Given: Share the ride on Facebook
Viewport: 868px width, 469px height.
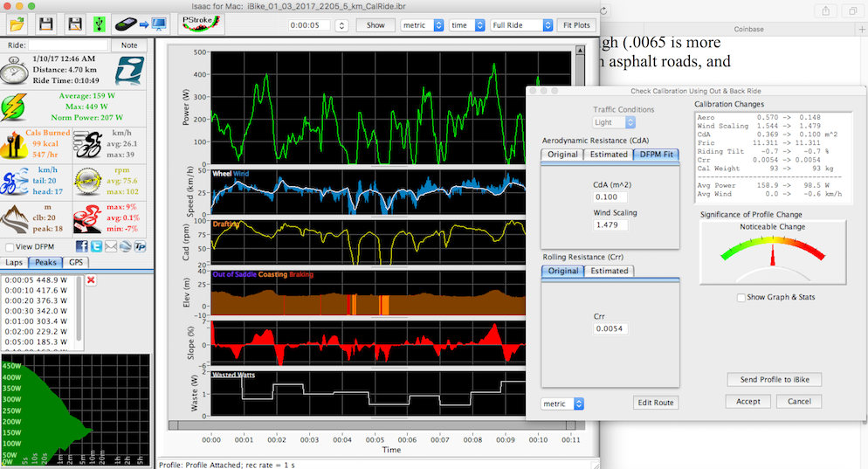Looking at the screenshot, I should pyautogui.click(x=81, y=247).
